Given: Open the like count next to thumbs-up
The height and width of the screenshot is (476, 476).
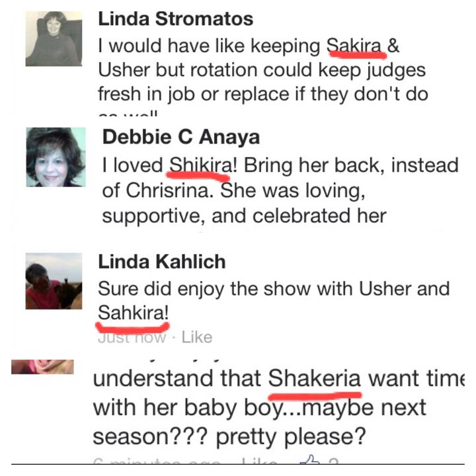Looking at the screenshot, I should (x=333, y=461).
